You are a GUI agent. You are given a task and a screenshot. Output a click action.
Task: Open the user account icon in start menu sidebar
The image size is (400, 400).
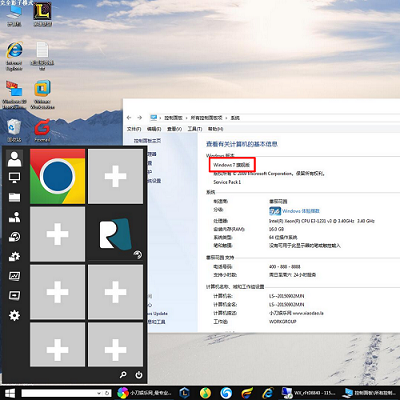point(14,158)
